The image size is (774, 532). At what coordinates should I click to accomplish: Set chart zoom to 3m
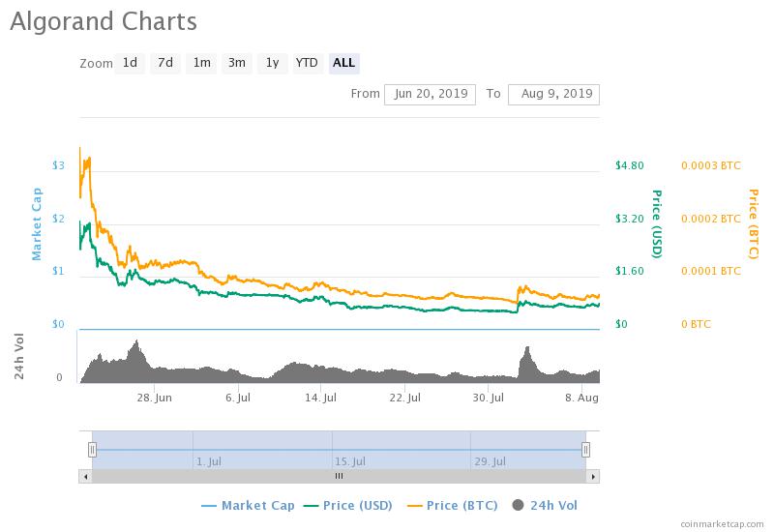[237, 63]
